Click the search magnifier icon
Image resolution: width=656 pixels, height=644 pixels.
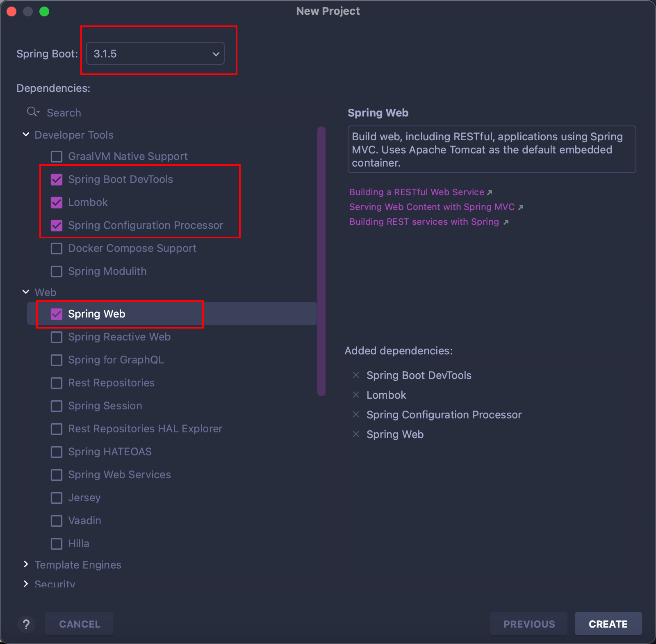click(x=32, y=112)
